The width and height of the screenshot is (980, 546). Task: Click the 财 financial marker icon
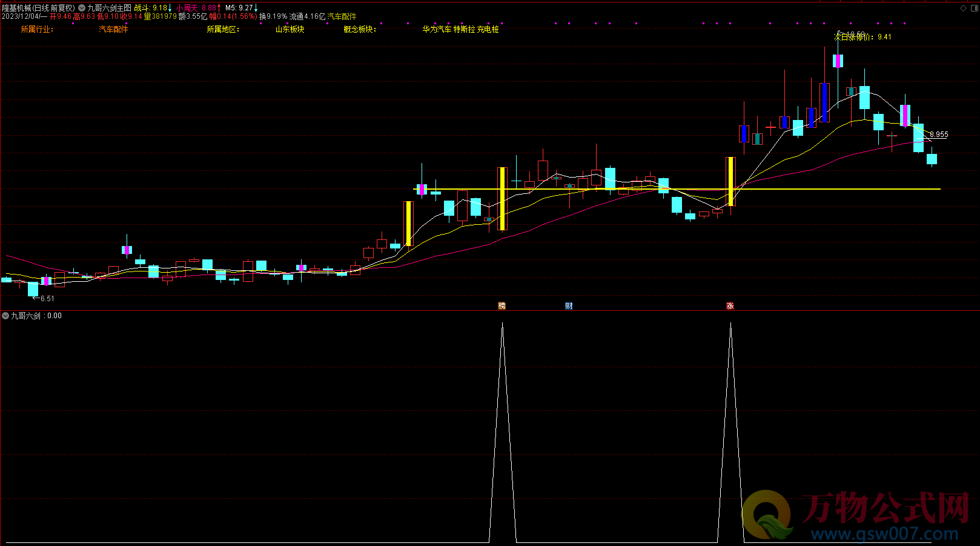pos(569,306)
